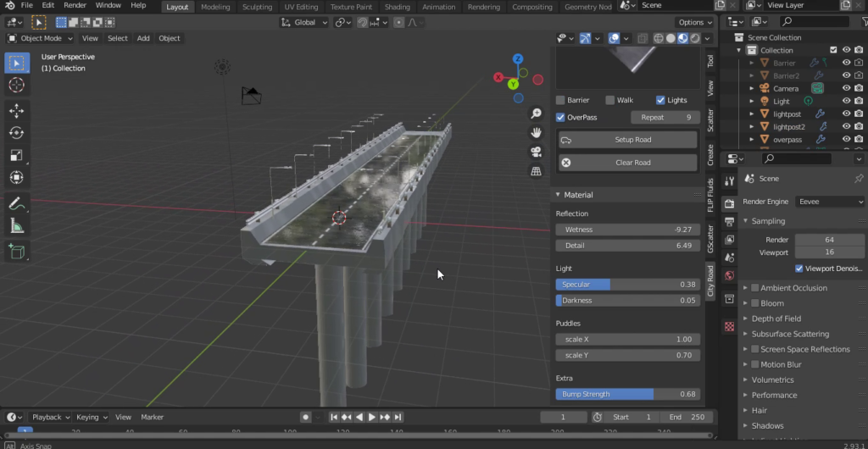The height and width of the screenshot is (449, 868).
Task: Open the Render Engine dropdown
Action: point(829,202)
